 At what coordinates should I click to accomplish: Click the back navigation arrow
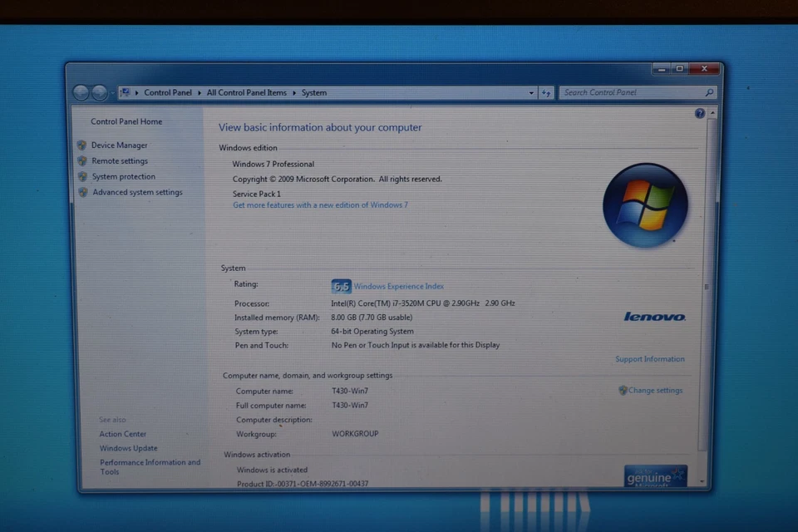(81, 92)
